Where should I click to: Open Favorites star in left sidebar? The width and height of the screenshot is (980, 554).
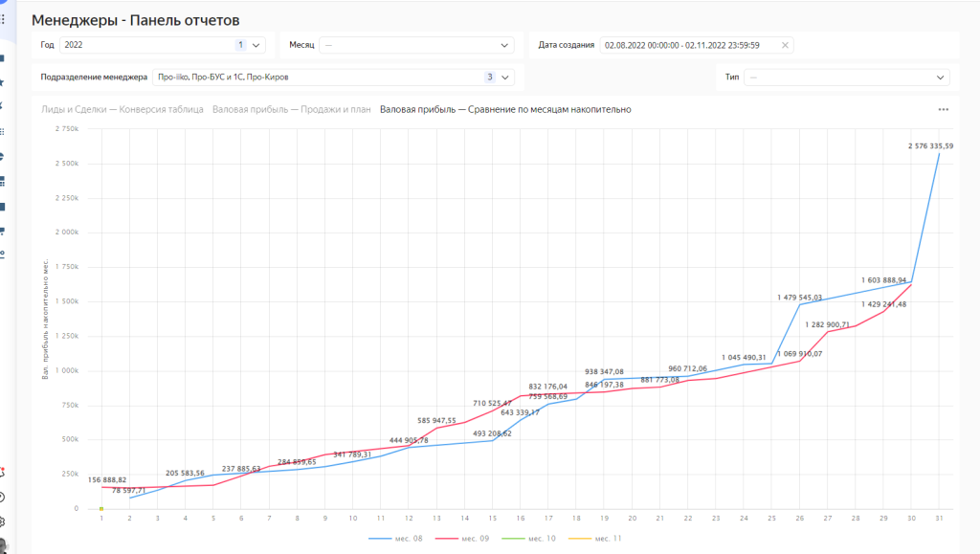point(3,83)
